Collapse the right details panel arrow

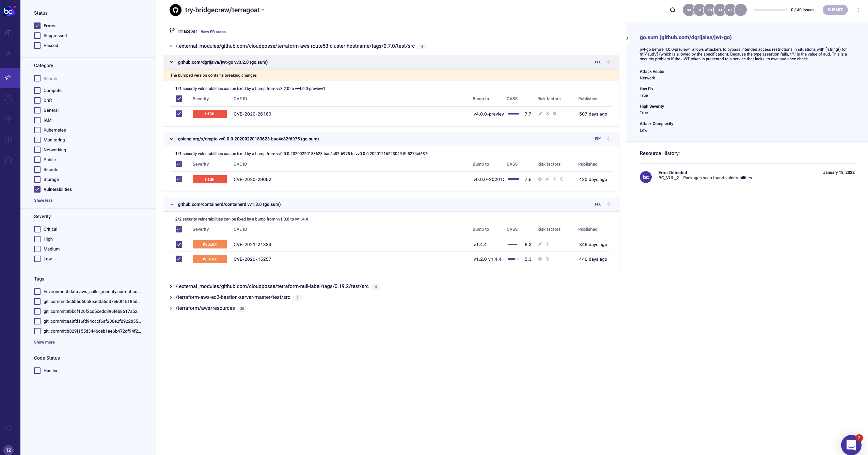[x=627, y=38]
